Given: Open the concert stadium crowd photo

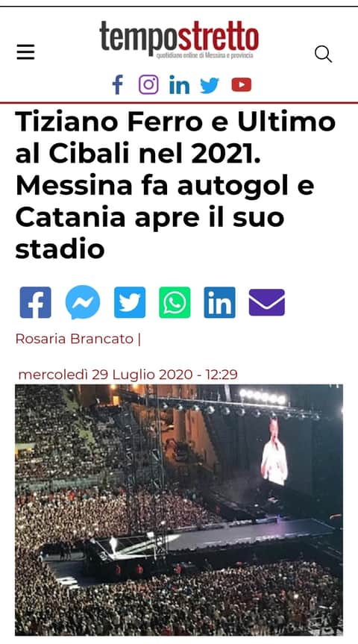Looking at the screenshot, I should click(x=179, y=510).
